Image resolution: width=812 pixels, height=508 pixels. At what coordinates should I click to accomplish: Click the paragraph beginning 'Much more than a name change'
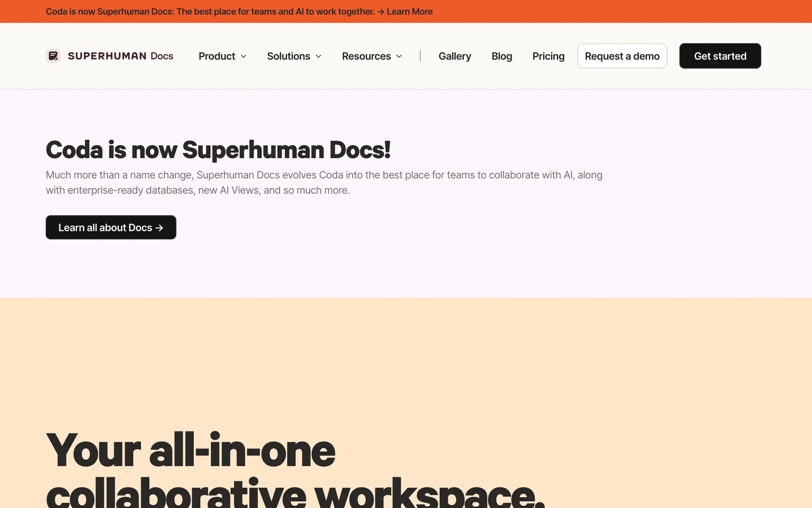pos(324,182)
